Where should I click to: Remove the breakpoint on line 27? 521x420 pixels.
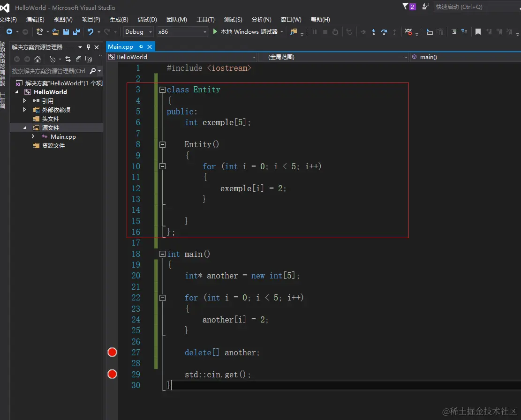pyautogui.click(x=112, y=352)
